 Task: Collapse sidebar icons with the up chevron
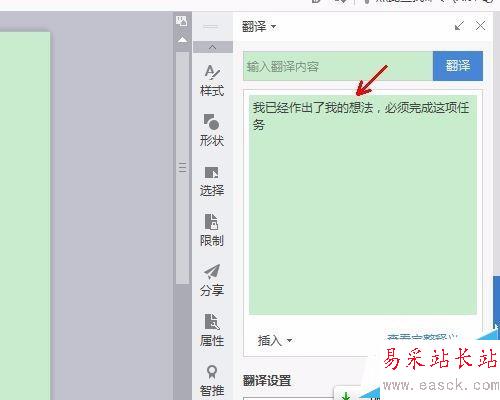coord(213,47)
